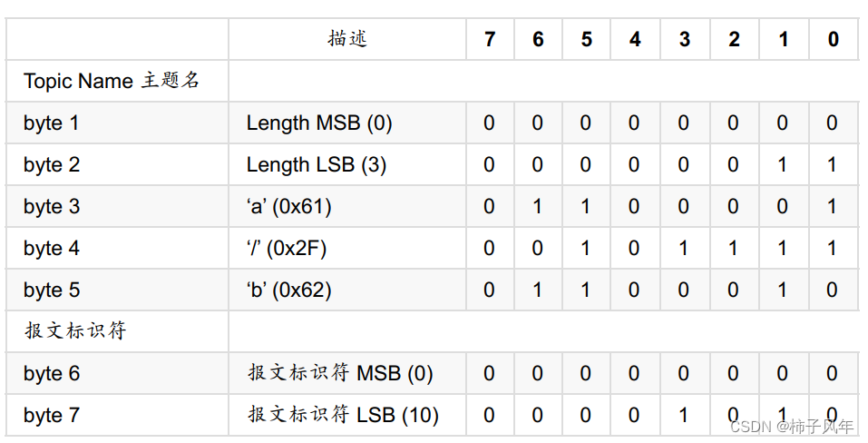Select the byte 5 row label
The height and width of the screenshot is (443, 868).
click(x=52, y=290)
